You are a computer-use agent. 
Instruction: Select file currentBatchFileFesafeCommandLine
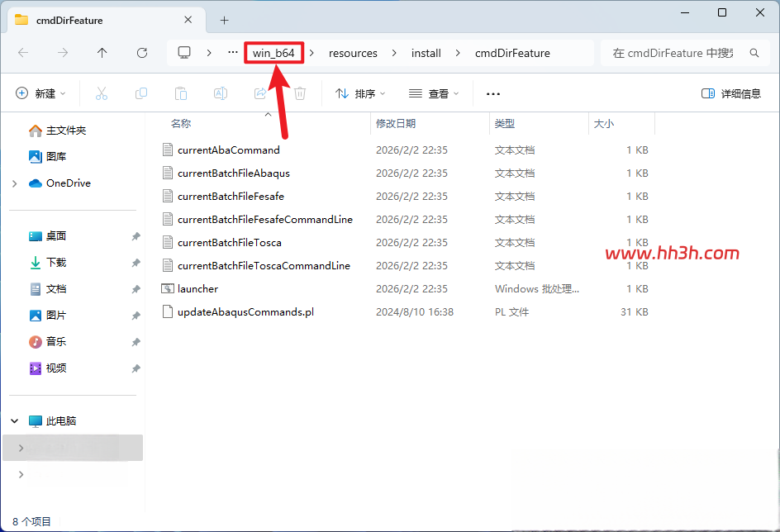pos(265,219)
